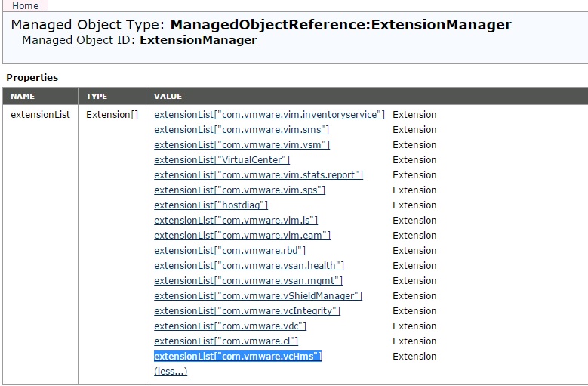This screenshot has width=588, height=386.
Task: Open the com.vmware.vim.eam extension link
Action: coord(242,236)
